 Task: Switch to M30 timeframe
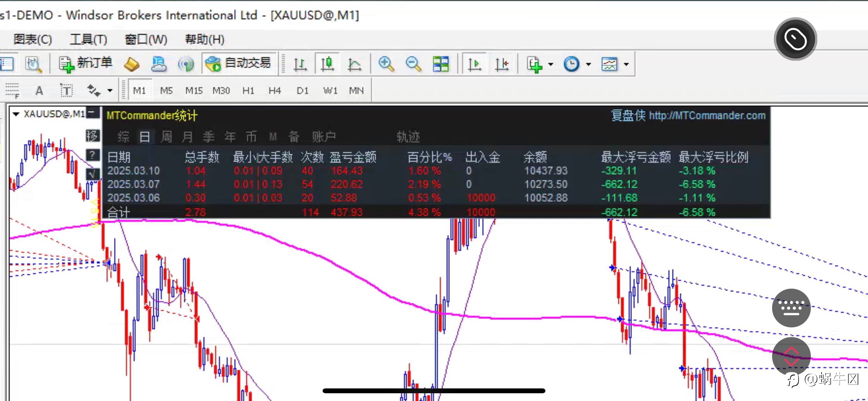(x=221, y=91)
